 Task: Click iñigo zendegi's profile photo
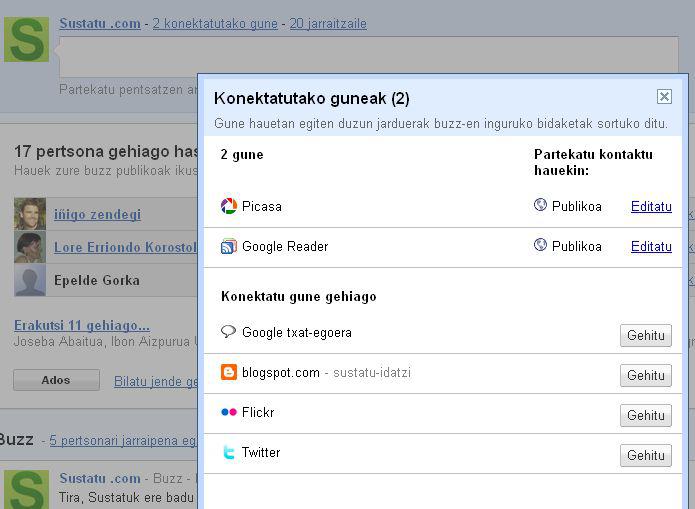[30, 214]
